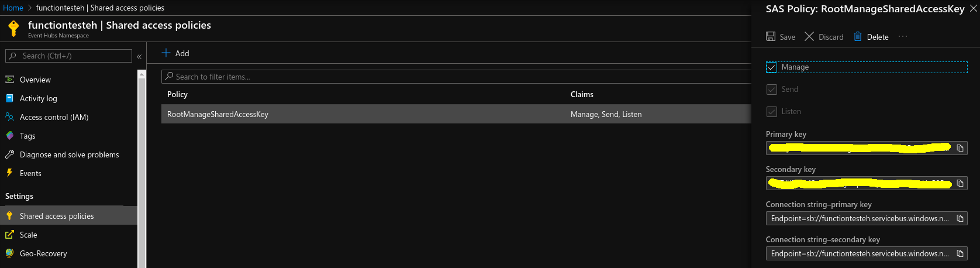Viewport: 980px width, 268px height.
Task: Click the Overview icon in sidebar
Action: click(x=9, y=80)
